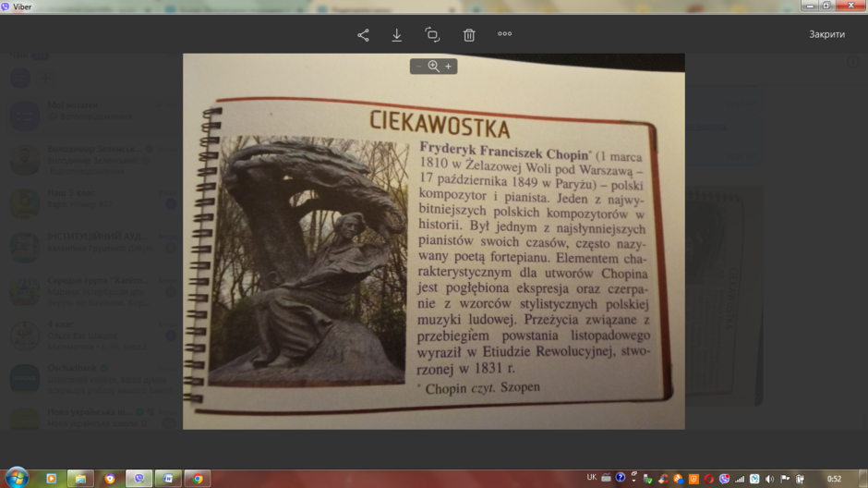Launch Windows Media Player from taskbar
Image resolution: width=868 pixels, height=488 pixels.
[x=51, y=479]
